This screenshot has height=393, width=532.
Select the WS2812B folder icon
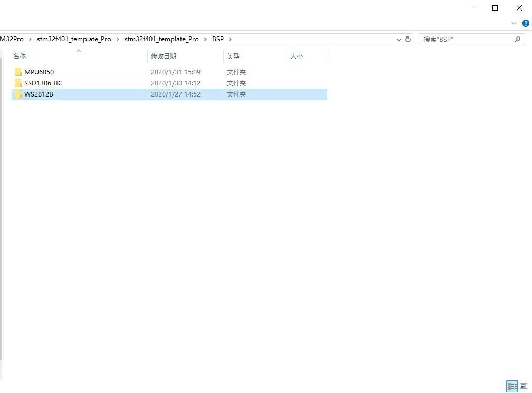(x=18, y=94)
